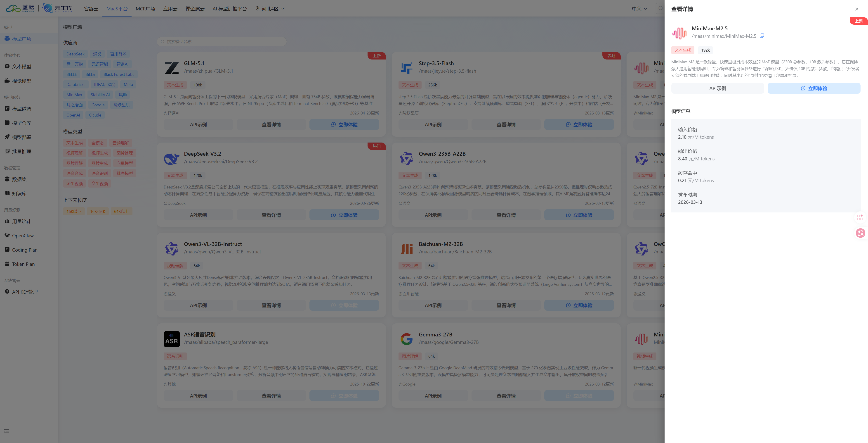Filter by the OpenAI provider tag
Image resolution: width=868 pixels, height=443 pixels.
[73, 115]
